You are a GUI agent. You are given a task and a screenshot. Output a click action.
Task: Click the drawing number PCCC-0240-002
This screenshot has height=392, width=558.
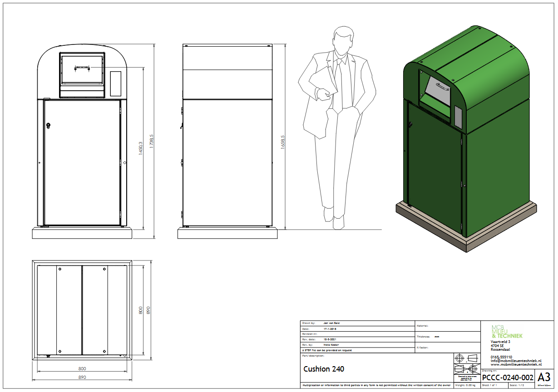507,377
